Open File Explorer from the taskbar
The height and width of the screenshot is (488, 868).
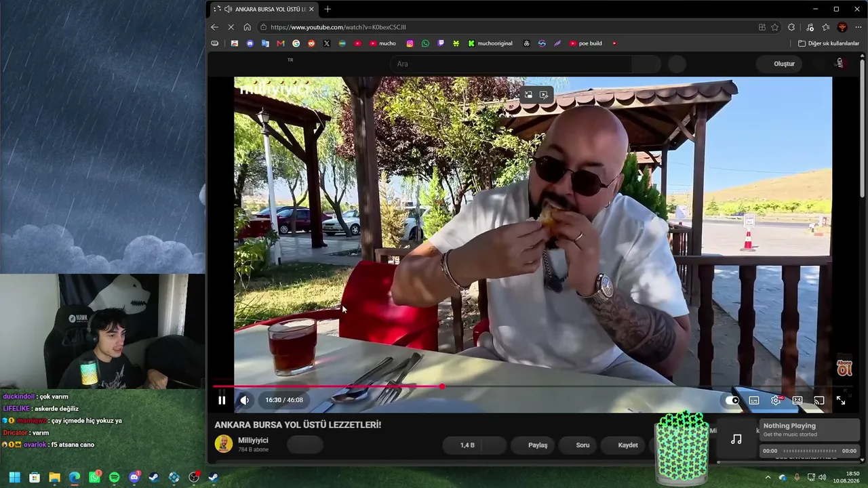[54, 477]
